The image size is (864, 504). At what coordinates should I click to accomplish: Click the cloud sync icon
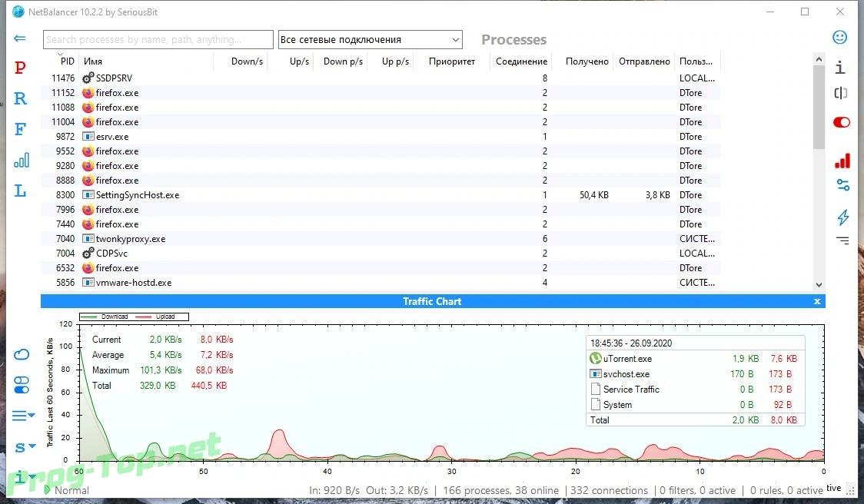22,354
